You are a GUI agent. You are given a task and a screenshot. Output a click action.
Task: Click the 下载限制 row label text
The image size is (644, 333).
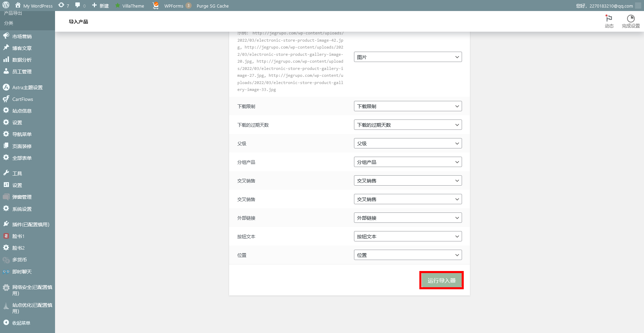click(x=246, y=106)
